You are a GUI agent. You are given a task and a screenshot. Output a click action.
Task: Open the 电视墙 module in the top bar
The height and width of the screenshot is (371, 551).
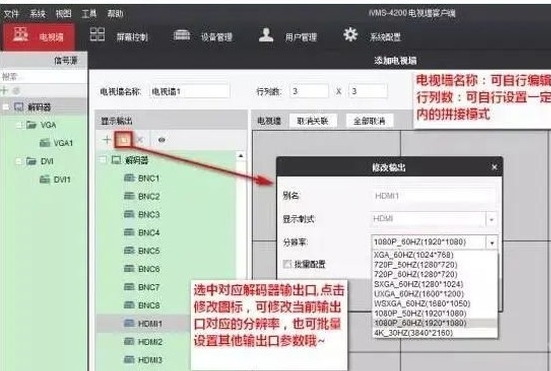pos(39,36)
